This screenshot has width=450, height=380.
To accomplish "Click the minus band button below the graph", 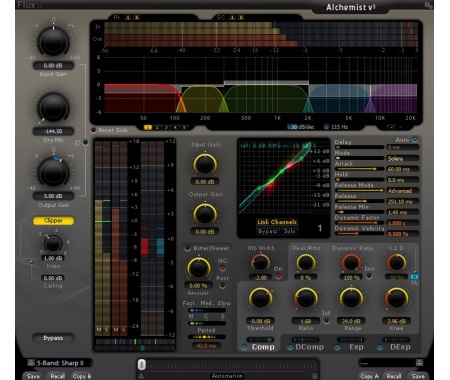I will 391,127.
